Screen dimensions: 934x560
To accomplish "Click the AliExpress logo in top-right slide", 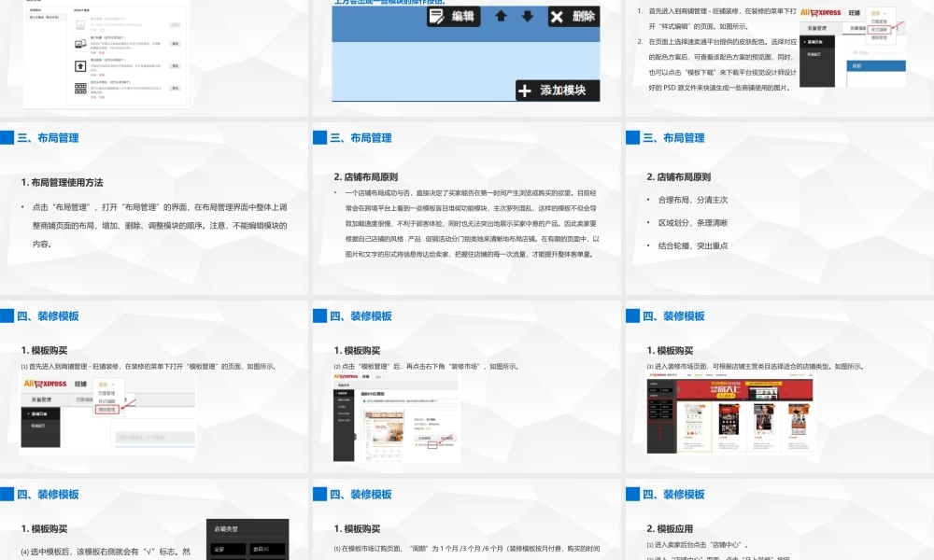I will pos(819,14).
